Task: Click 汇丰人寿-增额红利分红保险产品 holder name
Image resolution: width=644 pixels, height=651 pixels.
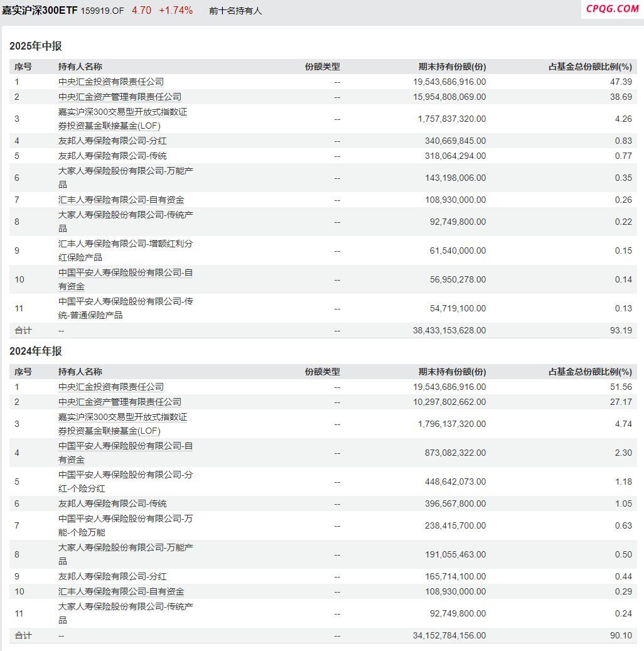Action: tap(126, 250)
